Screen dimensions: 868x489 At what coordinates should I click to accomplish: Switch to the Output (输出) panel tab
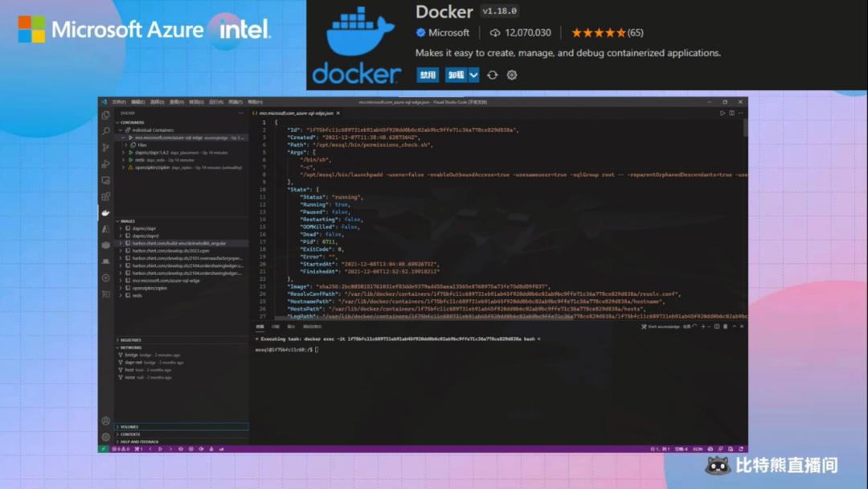291,327
